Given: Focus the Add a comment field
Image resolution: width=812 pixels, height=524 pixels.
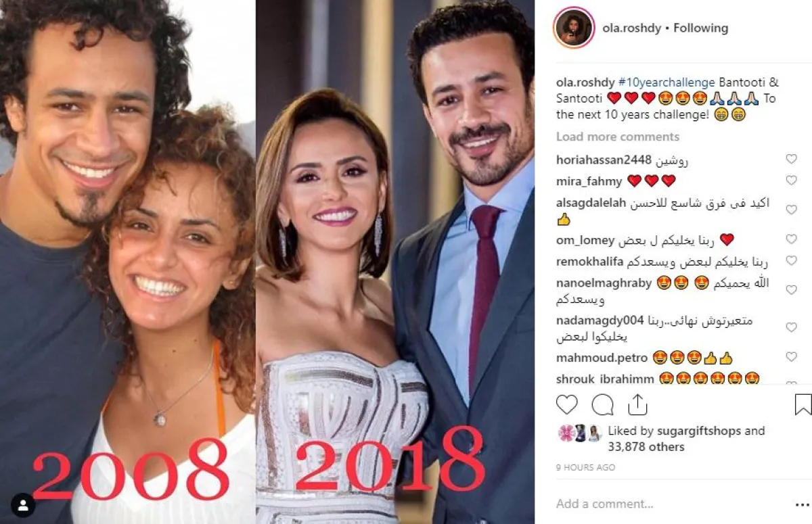Looking at the screenshot, I should 670,504.
